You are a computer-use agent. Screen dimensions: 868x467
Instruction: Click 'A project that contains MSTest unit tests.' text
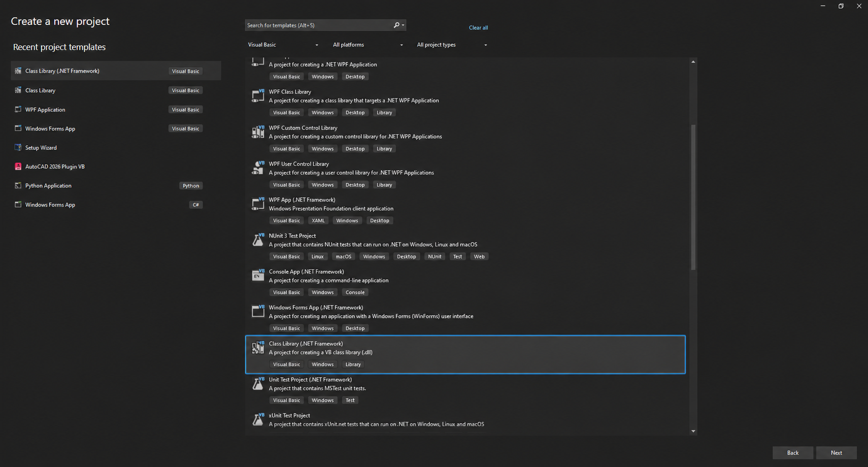(x=317, y=388)
